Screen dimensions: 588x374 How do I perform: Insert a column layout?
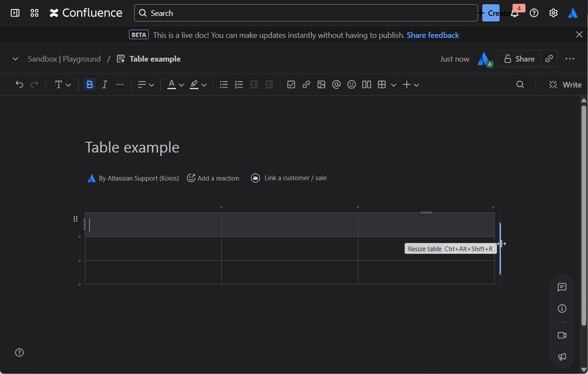[367, 85]
